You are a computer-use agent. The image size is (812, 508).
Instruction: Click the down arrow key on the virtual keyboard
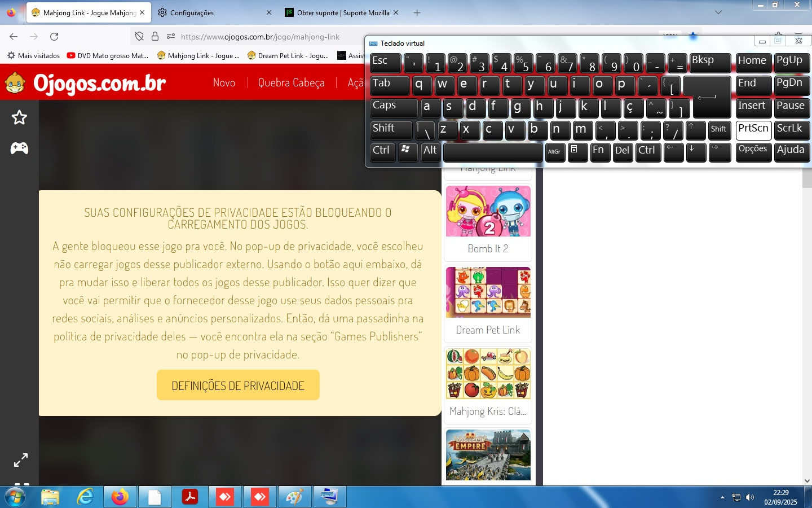696,152
